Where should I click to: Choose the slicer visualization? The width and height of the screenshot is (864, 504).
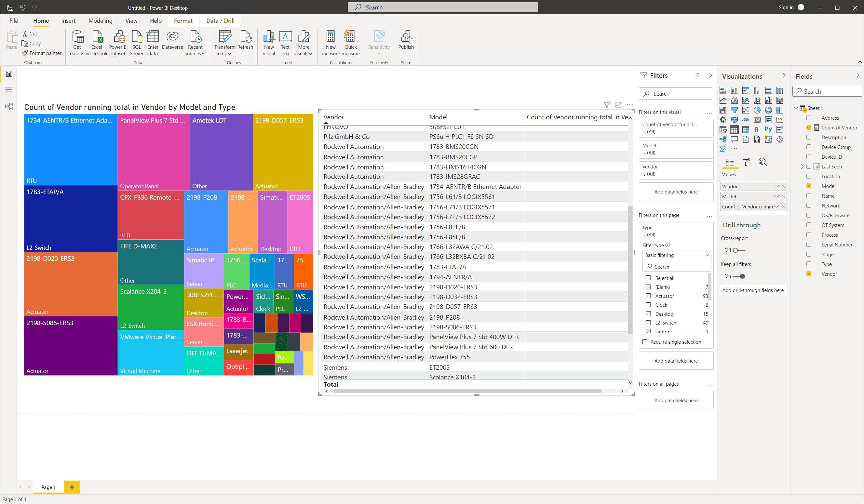[723, 129]
